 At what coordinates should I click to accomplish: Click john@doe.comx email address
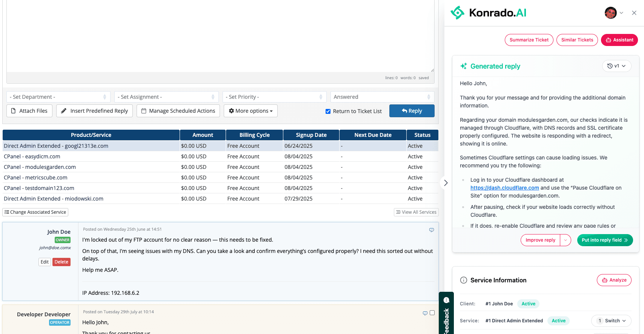(55, 248)
